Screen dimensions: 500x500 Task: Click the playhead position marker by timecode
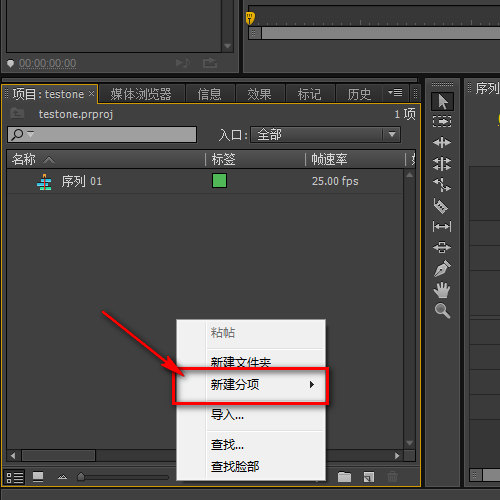pyautogui.click(x=11, y=63)
